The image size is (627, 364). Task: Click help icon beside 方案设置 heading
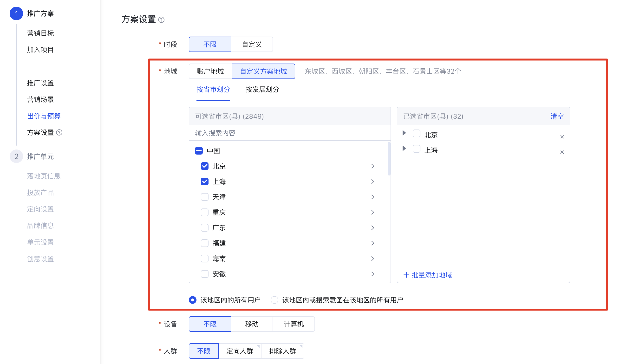click(161, 20)
